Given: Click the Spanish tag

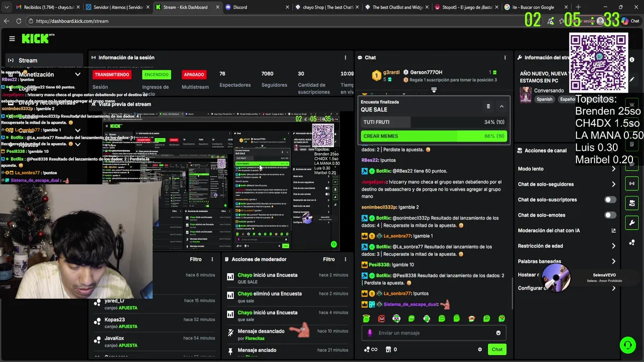Looking at the screenshot, I should [544, 99].
